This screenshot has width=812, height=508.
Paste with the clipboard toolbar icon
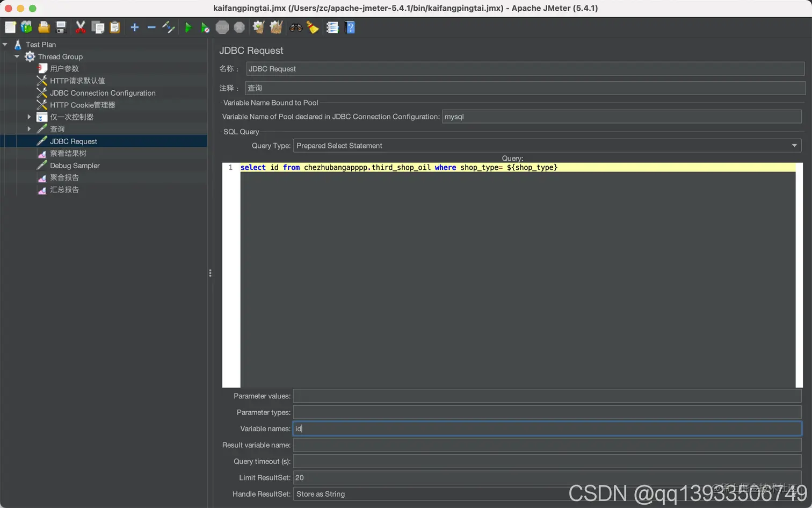114,27
